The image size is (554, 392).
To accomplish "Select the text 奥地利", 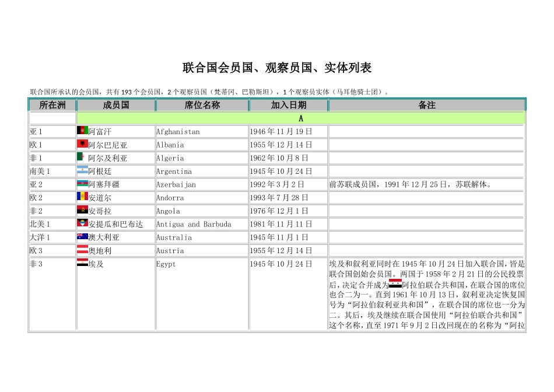I will (100, 251).
